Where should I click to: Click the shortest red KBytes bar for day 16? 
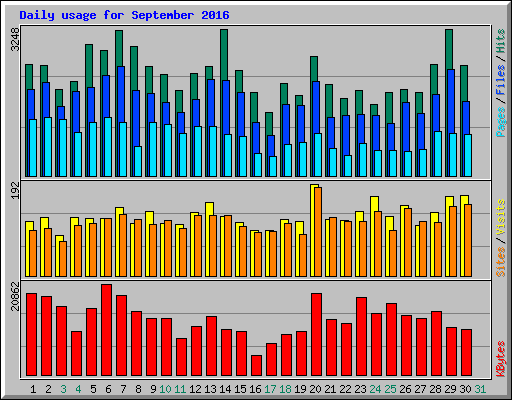pyautogui.click(x=257, y=366)
